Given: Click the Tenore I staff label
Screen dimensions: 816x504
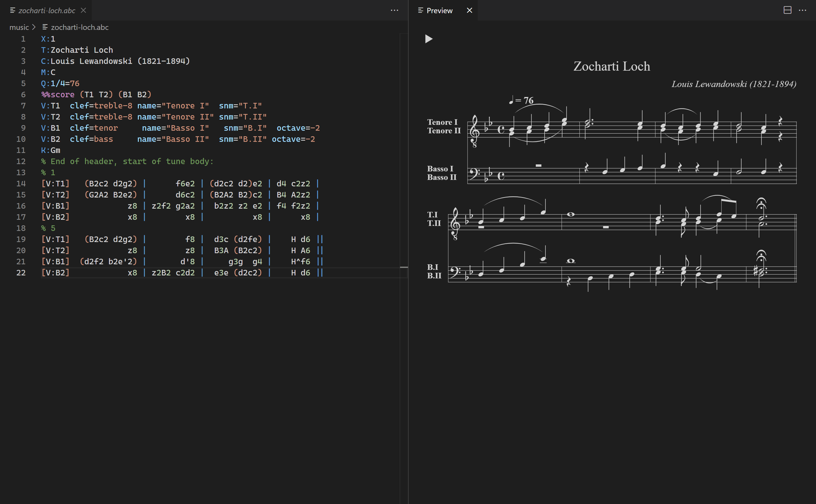Looking at the screenshot, I should [x=442, y=122].
